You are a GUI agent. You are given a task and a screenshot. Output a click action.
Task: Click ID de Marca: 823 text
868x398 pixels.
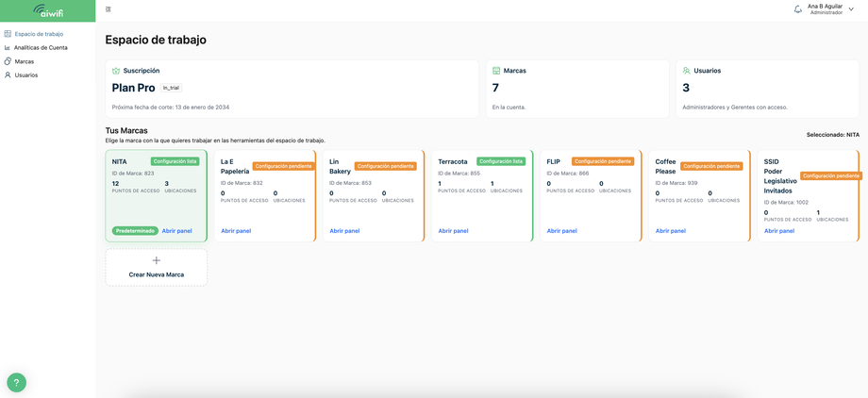click(133, 174)
